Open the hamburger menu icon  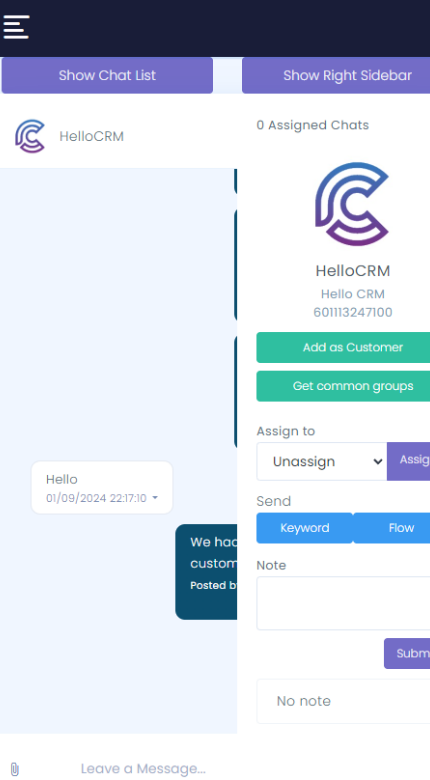16,27
